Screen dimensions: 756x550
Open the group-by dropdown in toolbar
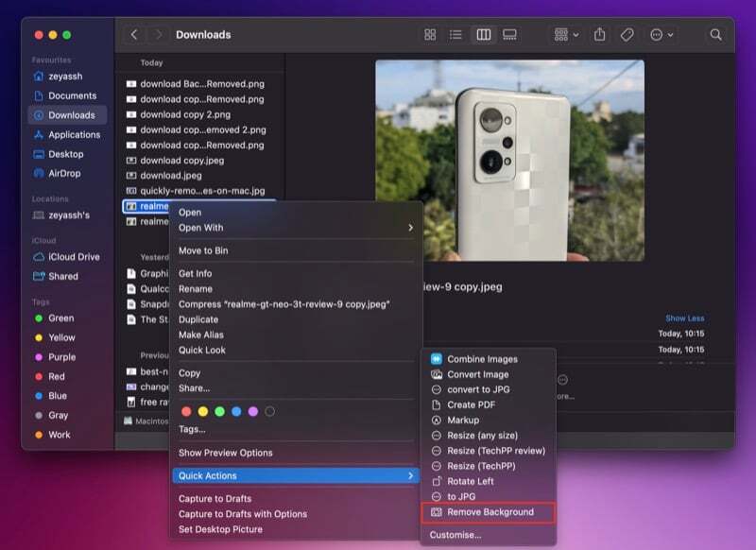coord(566,35)
